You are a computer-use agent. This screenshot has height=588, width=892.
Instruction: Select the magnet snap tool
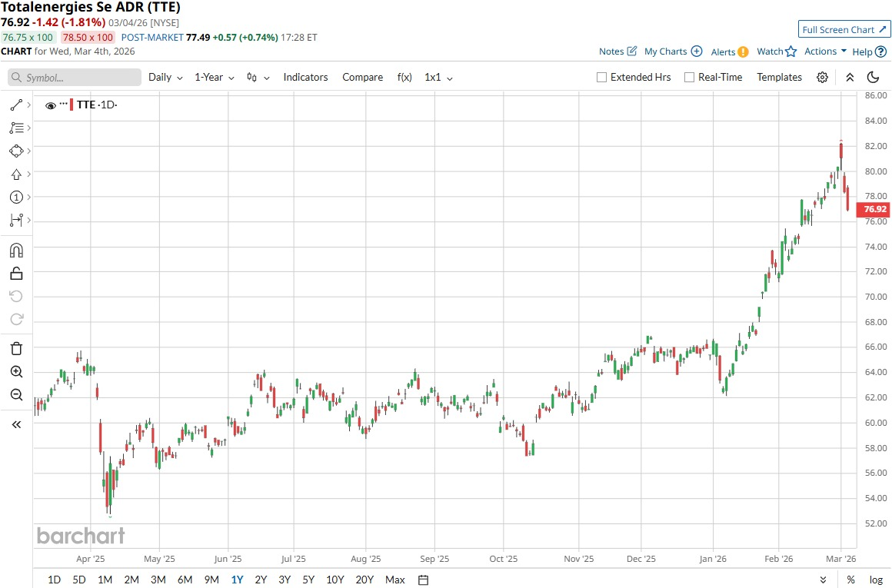click(x=16, y=250)
